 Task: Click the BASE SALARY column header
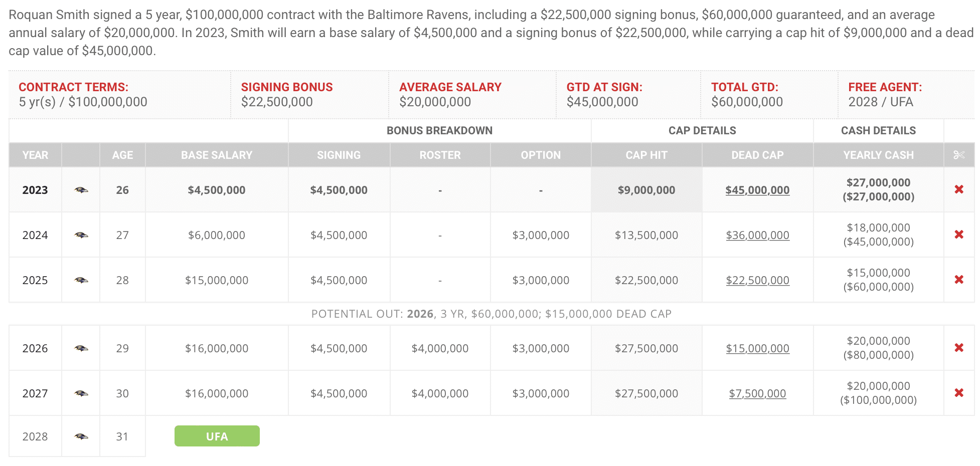click(217, 155)
